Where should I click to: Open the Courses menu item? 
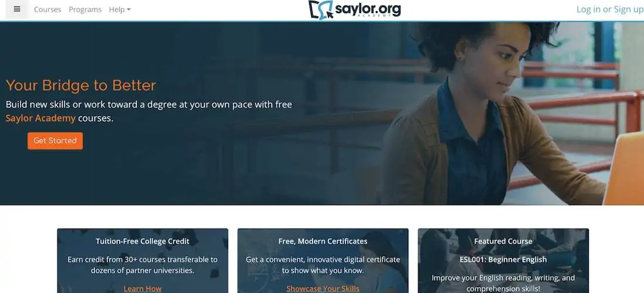pyautogui.click(x=48, y=9)
